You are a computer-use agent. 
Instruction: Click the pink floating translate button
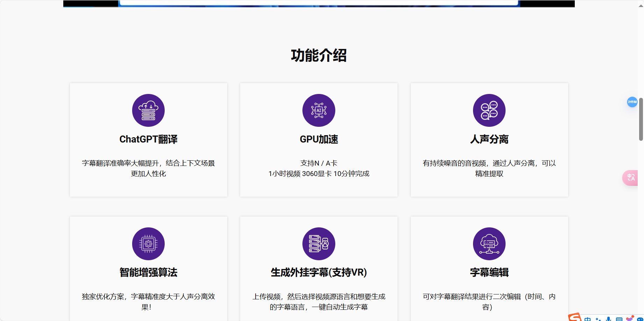pos(631,178)
